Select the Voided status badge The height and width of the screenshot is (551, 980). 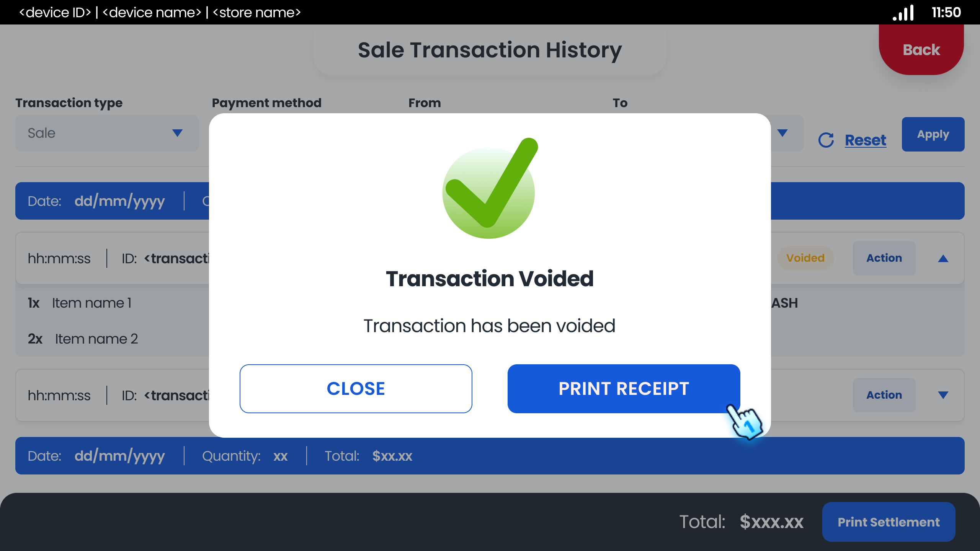[x=805, y=258]
